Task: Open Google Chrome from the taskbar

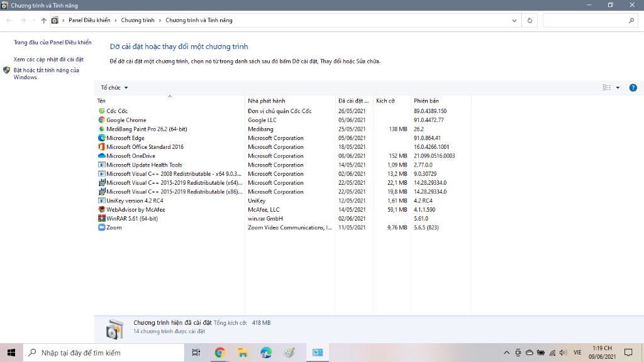Action: coord(219,353)
